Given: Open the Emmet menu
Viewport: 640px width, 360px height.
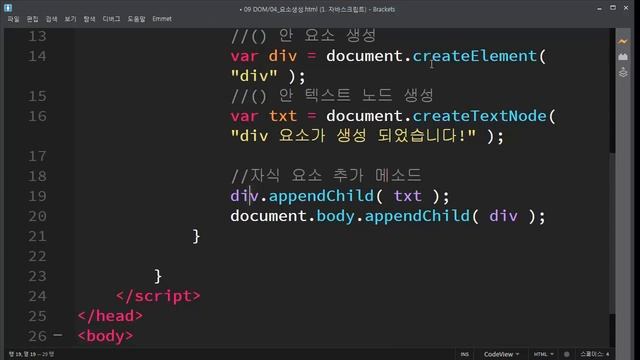Looking at the screenshot, I should pos(162,19).
